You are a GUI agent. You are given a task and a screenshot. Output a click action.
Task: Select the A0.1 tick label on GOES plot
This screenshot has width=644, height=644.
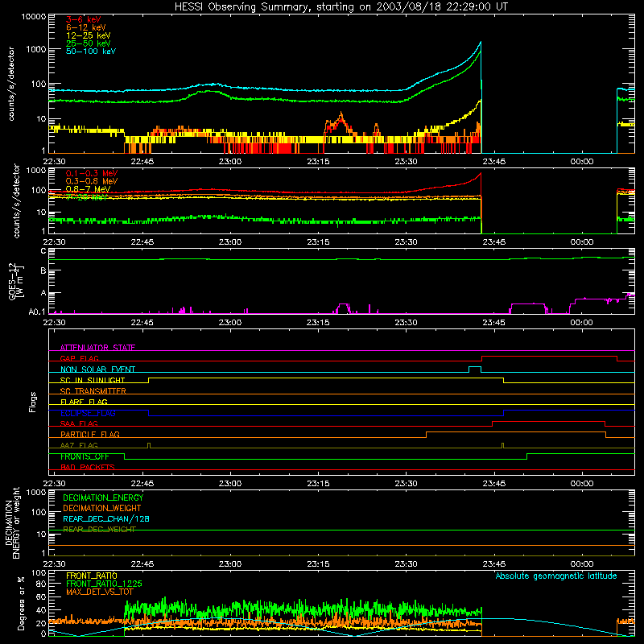point(37,312)
